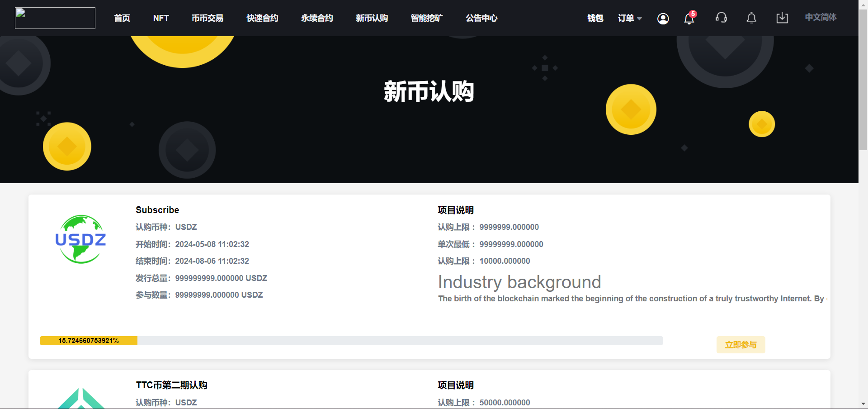Screen dimensions: 868x409
Task: Select 永续合约 perpetual contracts
Action: pyautogui.click(x=317, y=18)
